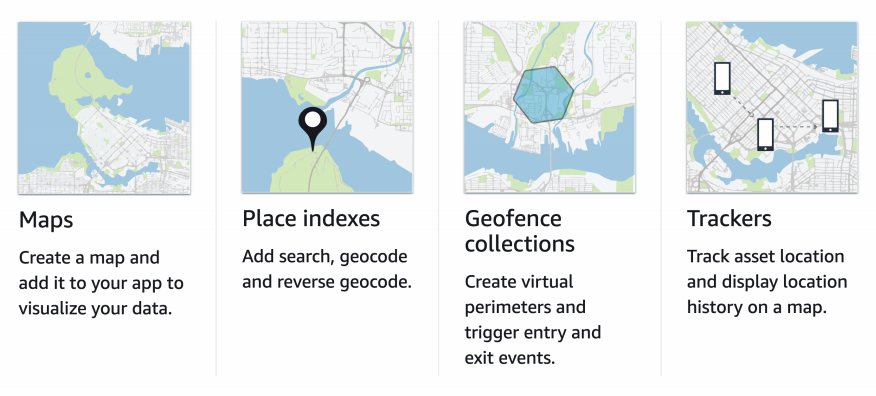Click the rightmost phone icon in Trackers map
Image resolution: width=876 pixels, height=396 pixels.
[830, 116]
